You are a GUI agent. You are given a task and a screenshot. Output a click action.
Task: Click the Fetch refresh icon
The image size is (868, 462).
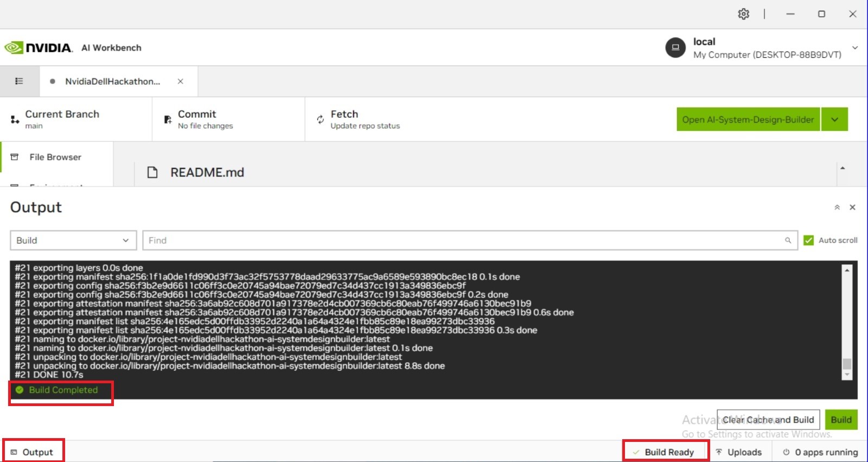coord(320,119)
